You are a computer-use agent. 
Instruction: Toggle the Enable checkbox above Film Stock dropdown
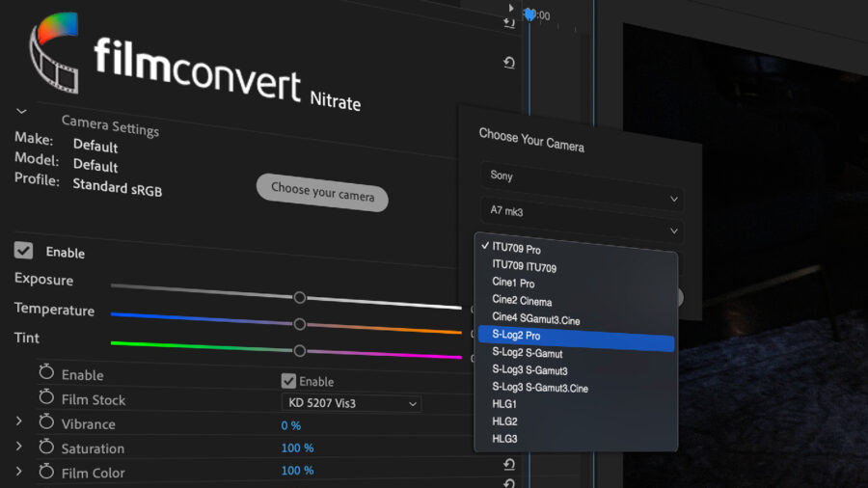pyautogui.click(x=288, y=381)
